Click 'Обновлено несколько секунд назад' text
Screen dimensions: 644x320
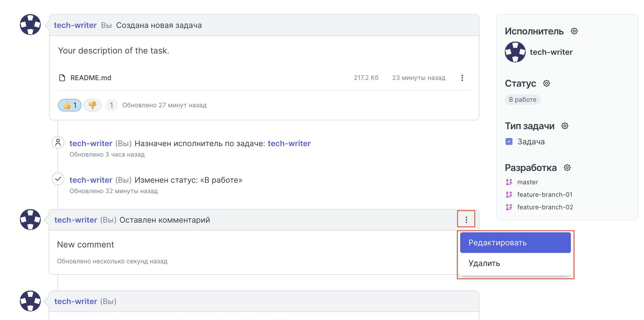(112, 261)
